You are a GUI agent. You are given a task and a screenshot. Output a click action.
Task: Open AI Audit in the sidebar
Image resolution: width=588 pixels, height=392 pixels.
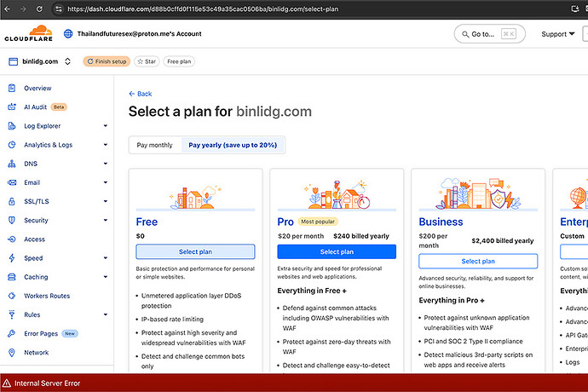pos(35,107)
